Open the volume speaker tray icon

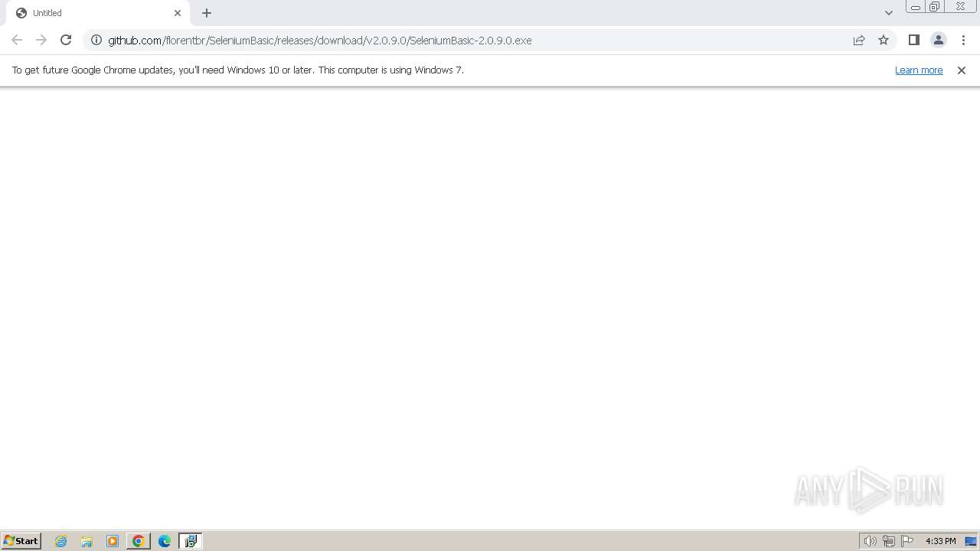pos(871,541)
